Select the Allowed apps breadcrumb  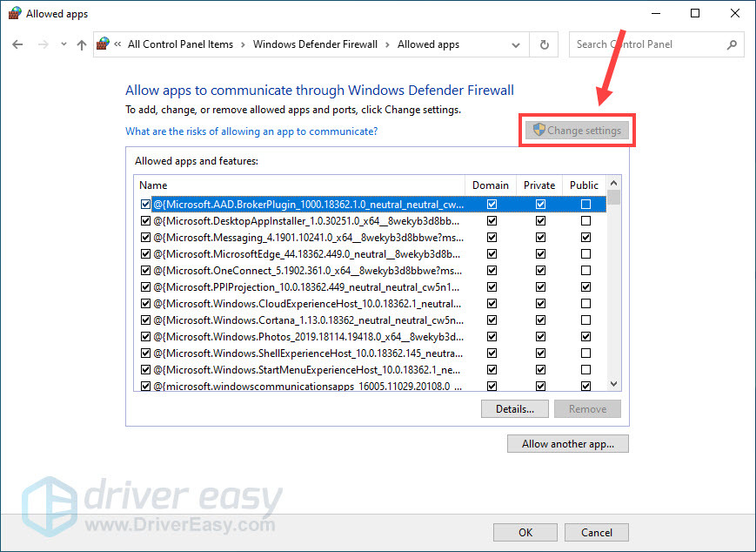(x=428, y=44)
